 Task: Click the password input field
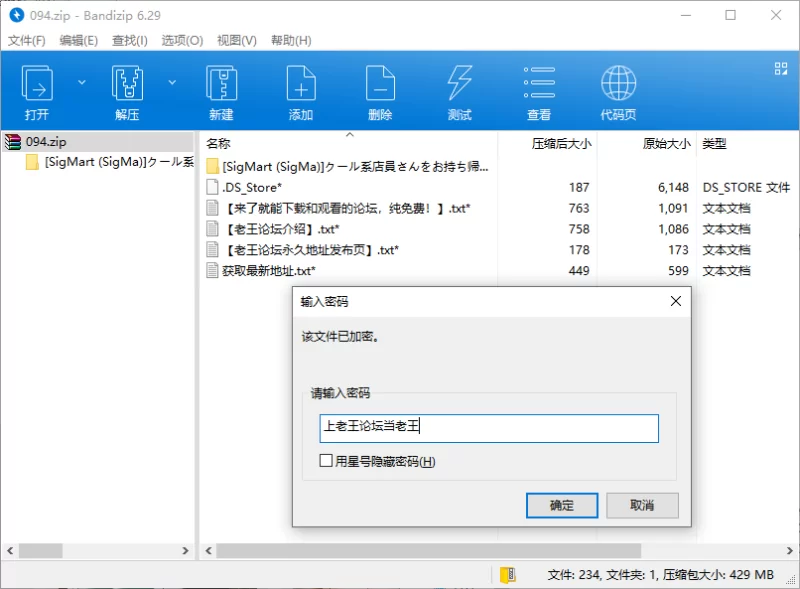click(489, 428)
